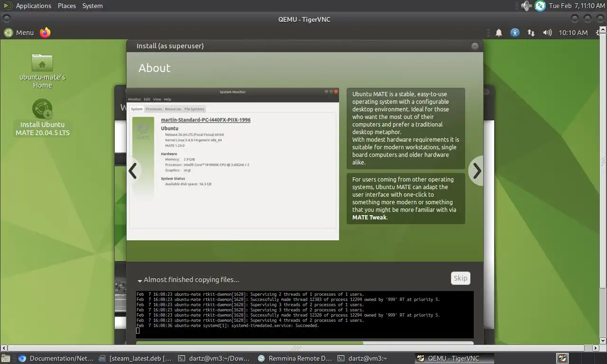607x364 pixels.
Task: Advance to the next slideshow slide
Action: point(476,171)
